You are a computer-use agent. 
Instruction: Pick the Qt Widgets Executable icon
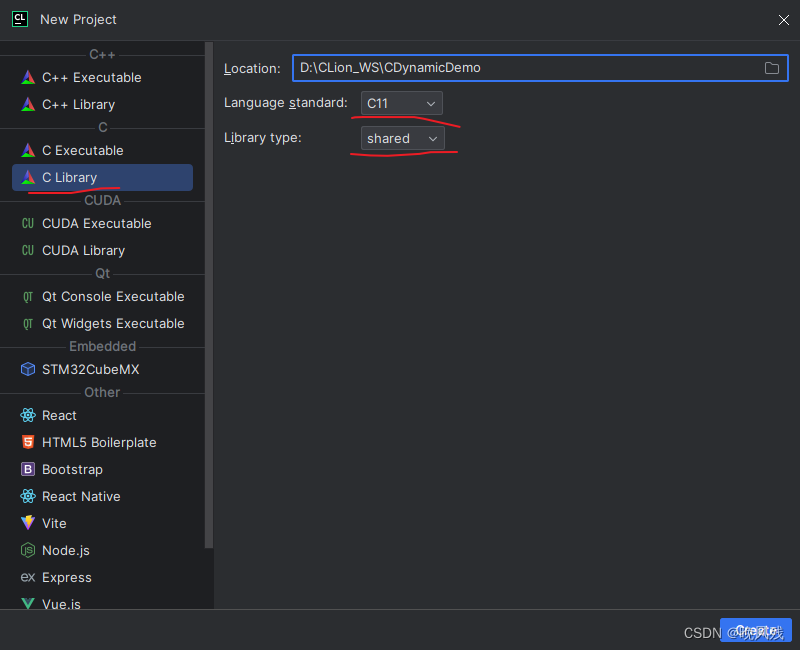28,323
